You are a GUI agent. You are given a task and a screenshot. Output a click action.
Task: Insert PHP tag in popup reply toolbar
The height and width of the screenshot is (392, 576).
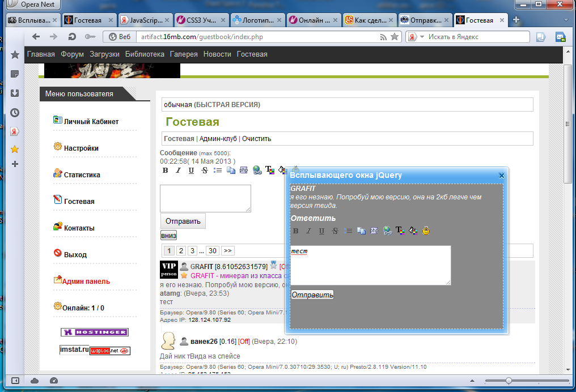coord(374,231)
